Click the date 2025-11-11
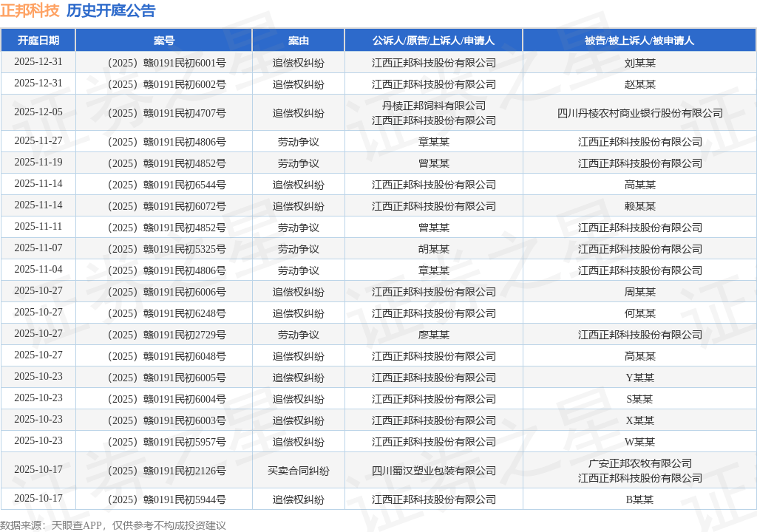 click(38, 226)
